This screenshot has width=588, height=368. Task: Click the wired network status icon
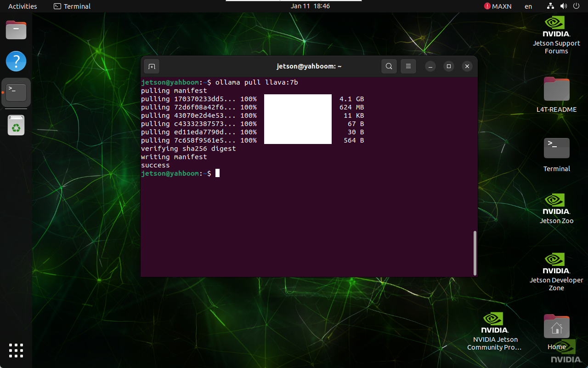pyautogui.click(x=550, y=6)
